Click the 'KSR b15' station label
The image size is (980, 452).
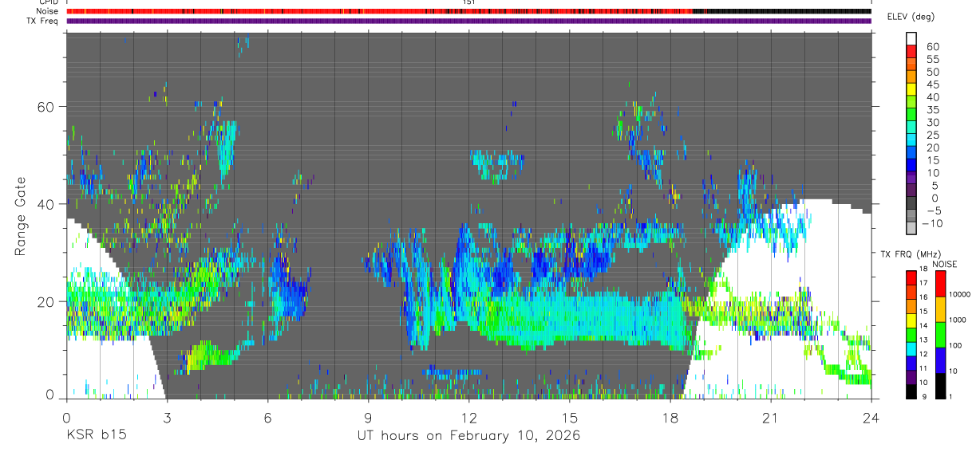[97, 435]
